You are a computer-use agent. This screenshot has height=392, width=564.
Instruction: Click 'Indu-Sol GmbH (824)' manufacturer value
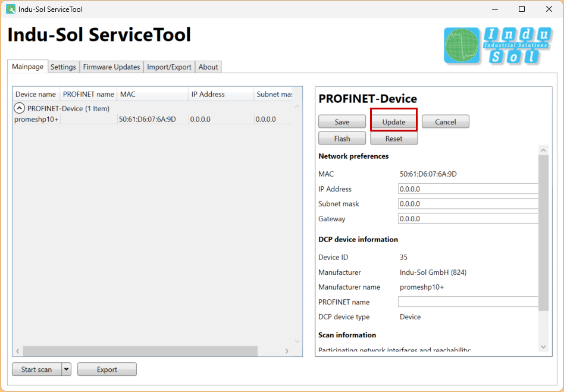click(x=433, y=272)
